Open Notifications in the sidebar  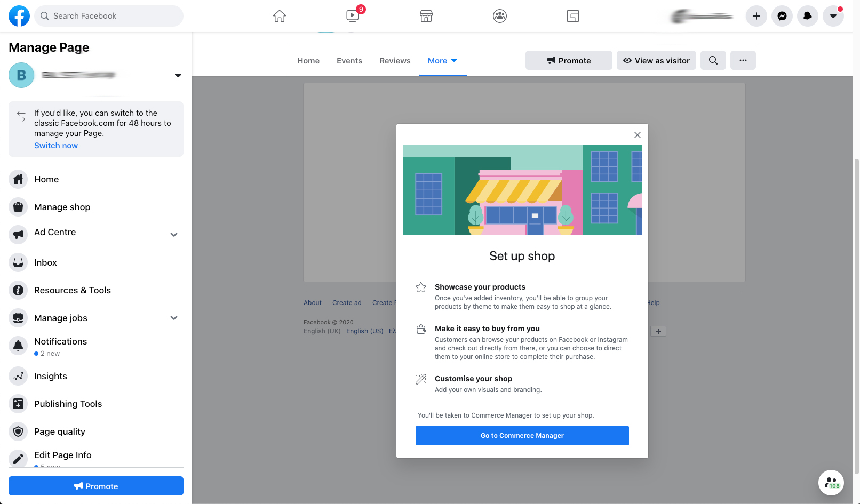96,346
